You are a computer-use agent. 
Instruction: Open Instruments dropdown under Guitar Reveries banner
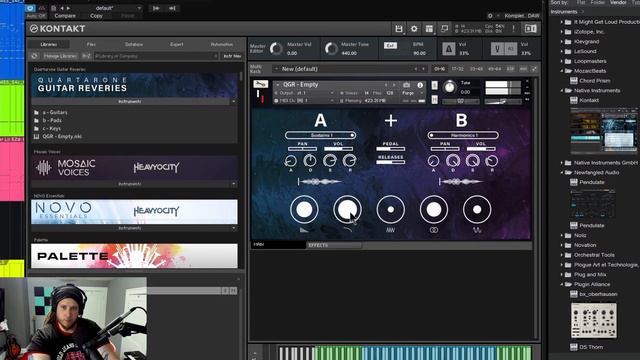tap(134, 101)
